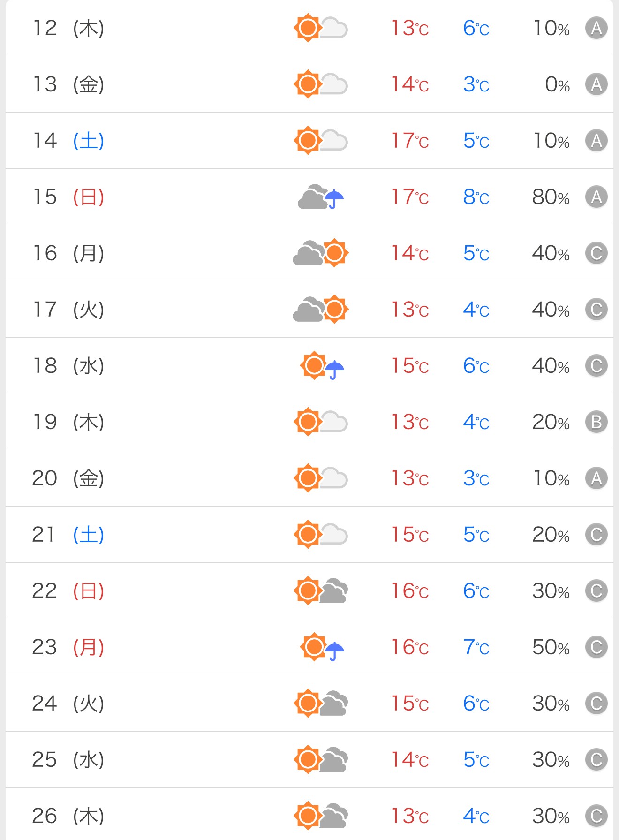This screenshot has height=840, width=619.
Task: Click the rainy umbrella icon for the 15th
Action: [x=321, y=197]
